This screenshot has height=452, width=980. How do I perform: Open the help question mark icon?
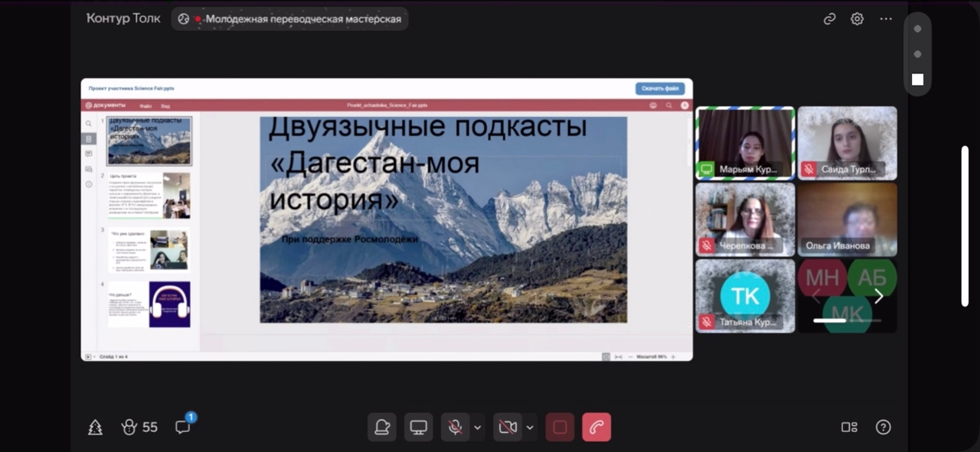[883, 427]
